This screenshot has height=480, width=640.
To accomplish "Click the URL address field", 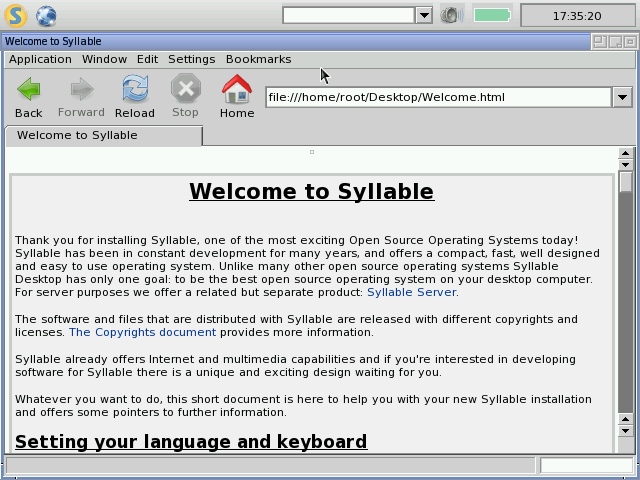I will click(438, 97).
